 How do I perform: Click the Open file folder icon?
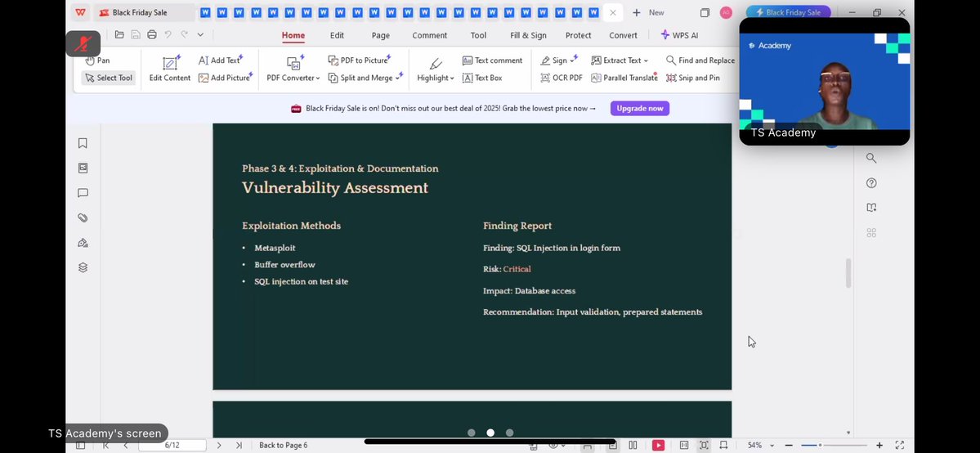[x=119, y=35]
